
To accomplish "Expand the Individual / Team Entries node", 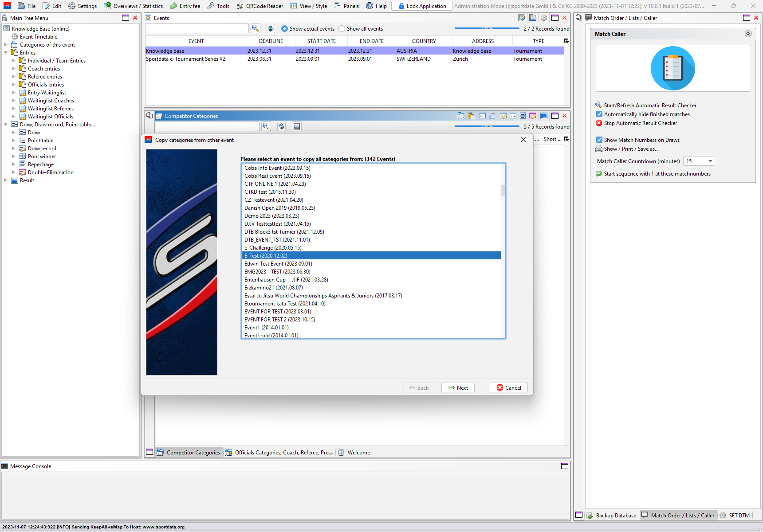I will pos(13,61).
